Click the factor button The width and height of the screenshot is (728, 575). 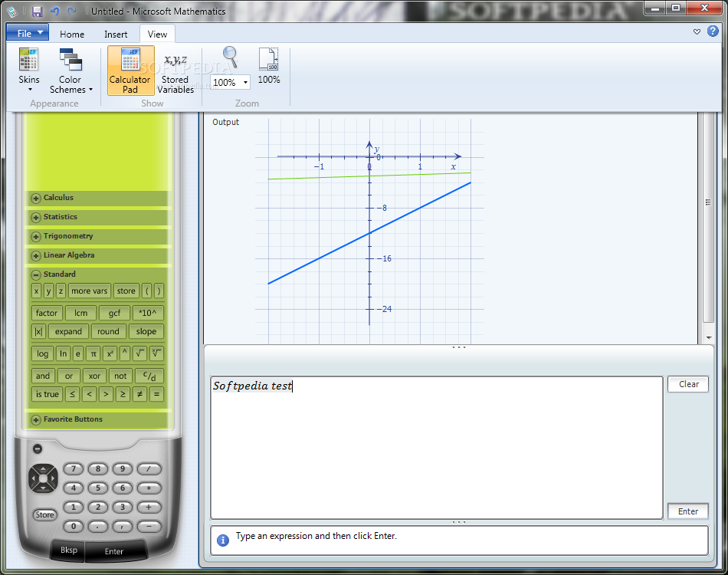click(47, 313)
